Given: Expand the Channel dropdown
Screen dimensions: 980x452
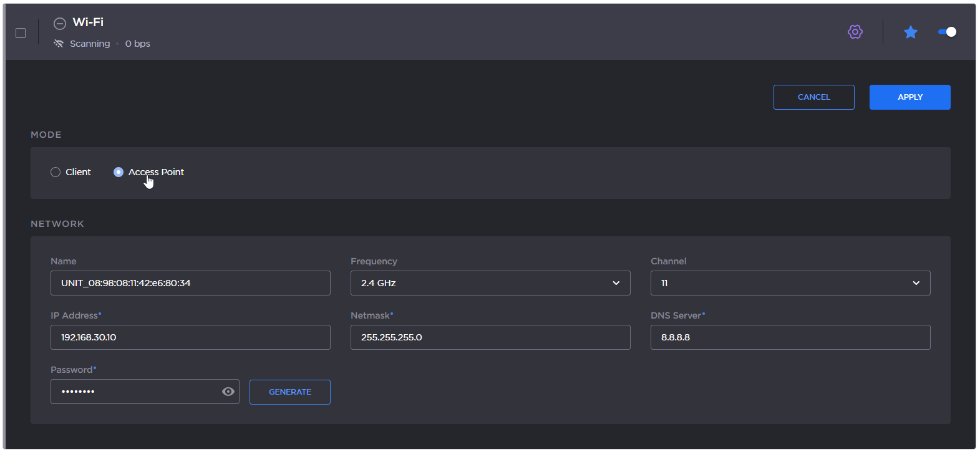Looking at the screenshot, I should click(790, 283).
